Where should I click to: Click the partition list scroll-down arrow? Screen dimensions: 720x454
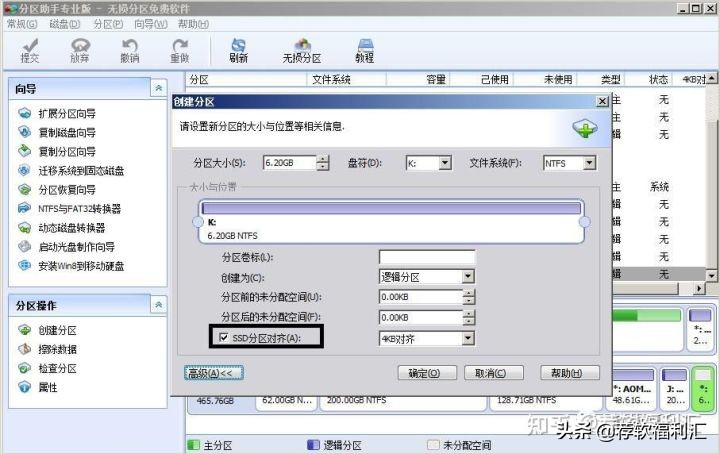click(711, 276)
